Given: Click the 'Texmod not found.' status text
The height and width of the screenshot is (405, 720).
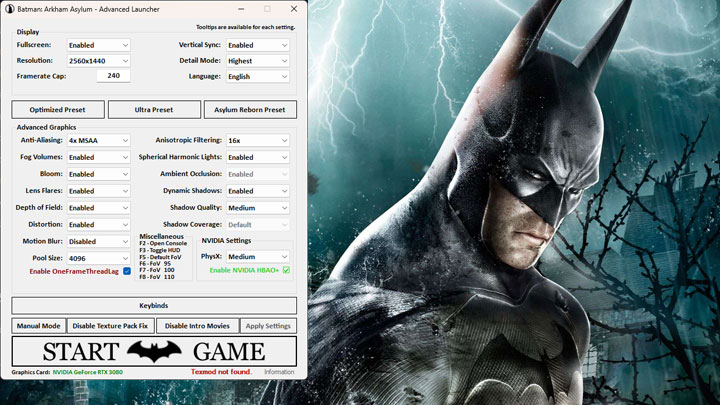Looking at the screenshot, I should click(x=221, y=372).
